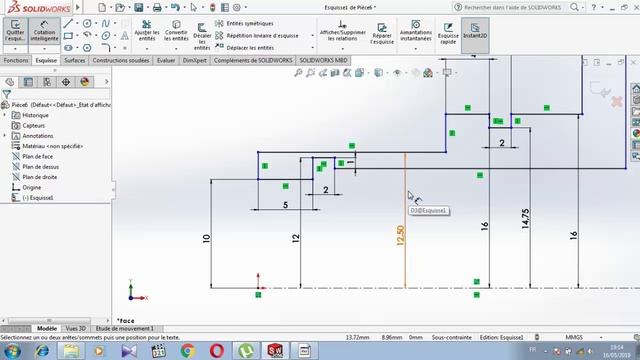Select the Ellipse sketch tool

(x=106, y=36)
